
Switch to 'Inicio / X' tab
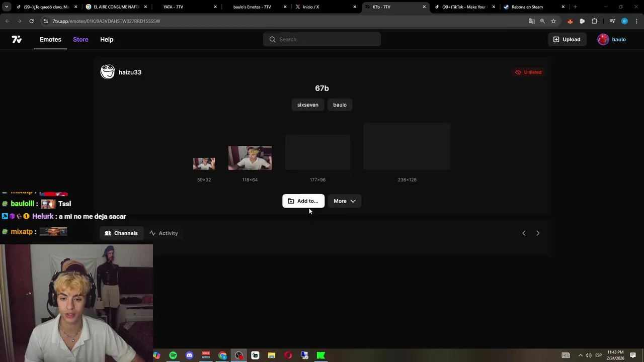click(326, 7)
